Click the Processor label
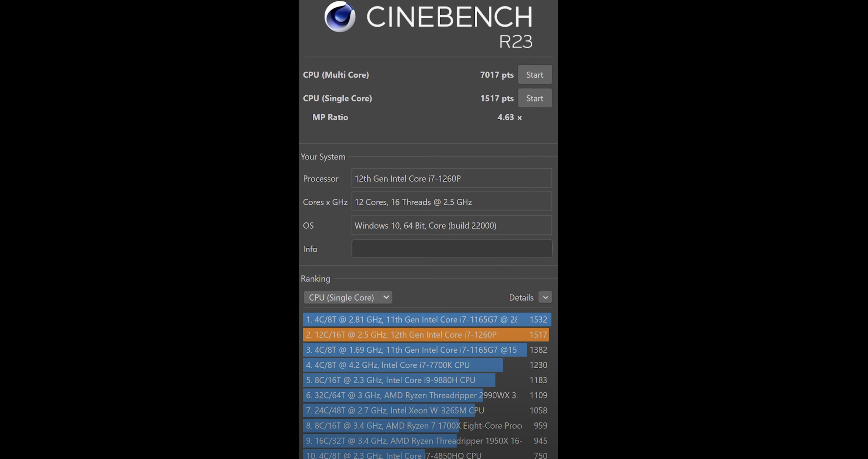Image resolution: width=868 pixels, height=459 pixels. [x=320, y=179]
